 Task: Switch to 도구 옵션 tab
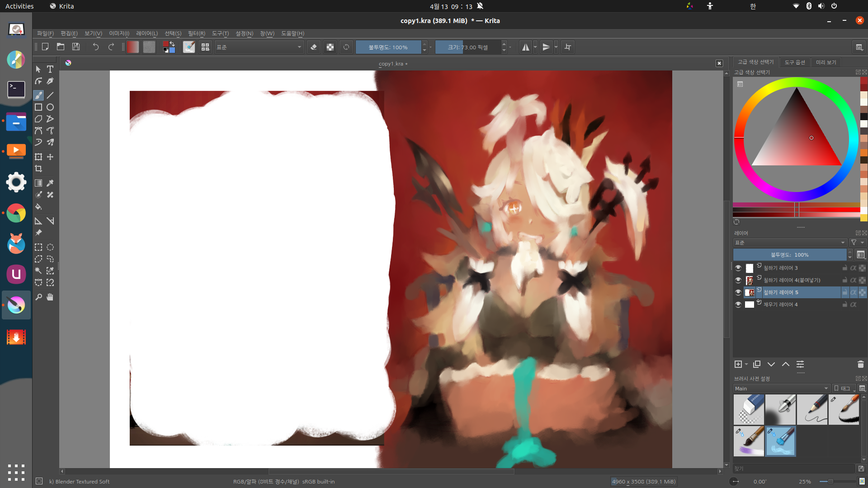pyautogui.click(x=795, y=62)
